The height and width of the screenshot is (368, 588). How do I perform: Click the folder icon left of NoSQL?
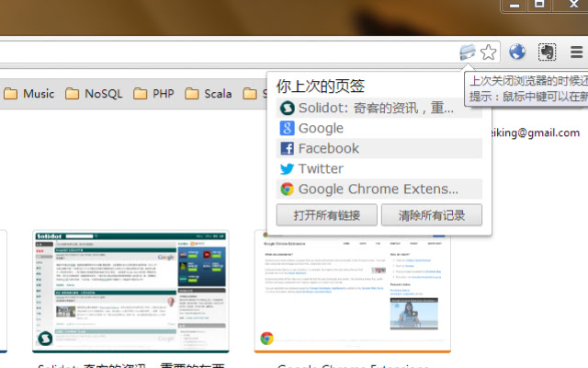[x=72, y=94]
